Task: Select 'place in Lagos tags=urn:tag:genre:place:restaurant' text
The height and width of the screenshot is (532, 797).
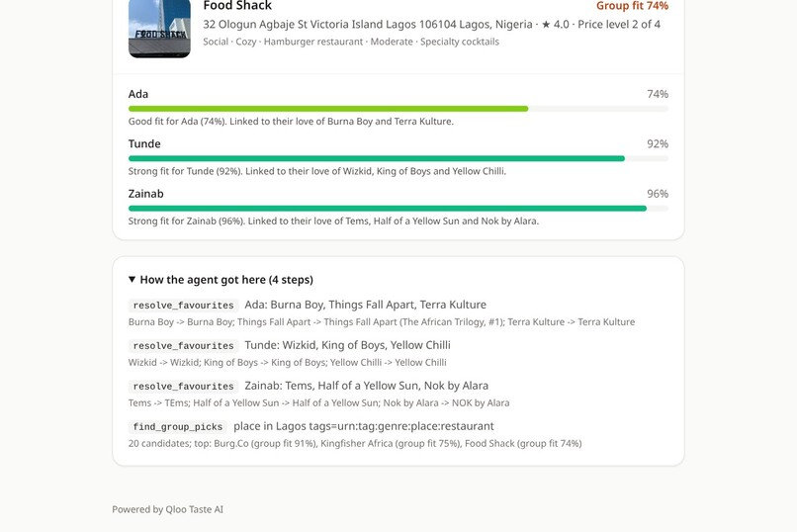Action: pos(364,427)
